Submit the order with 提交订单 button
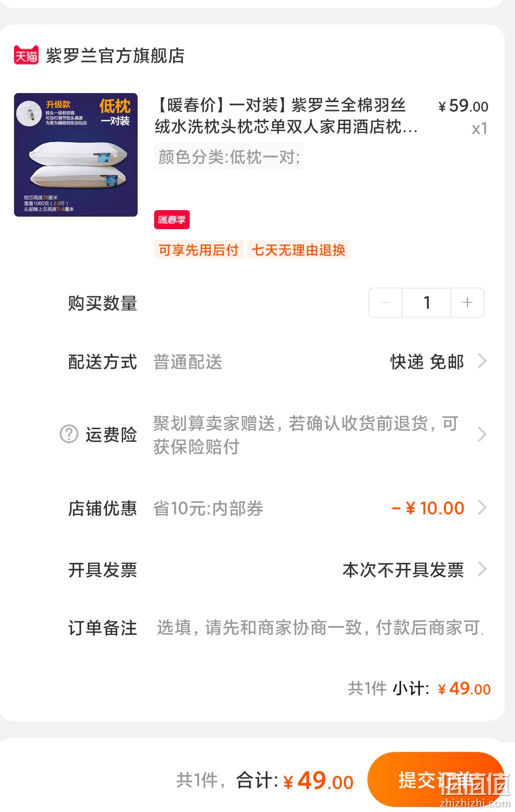This screenshot has height=812, width=515. [436, 780]
